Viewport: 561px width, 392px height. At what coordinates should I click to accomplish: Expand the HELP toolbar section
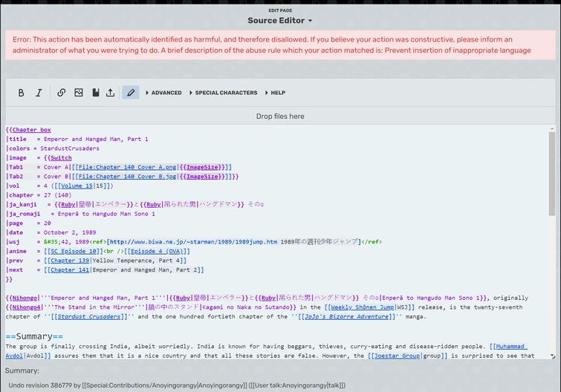tap(275, 93)
